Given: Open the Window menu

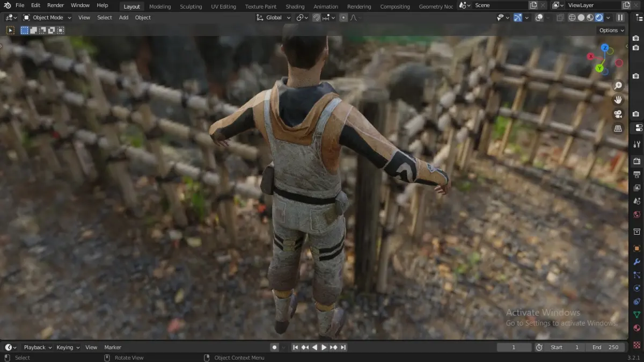Looking at the screenshot, I should click(80, 5).
